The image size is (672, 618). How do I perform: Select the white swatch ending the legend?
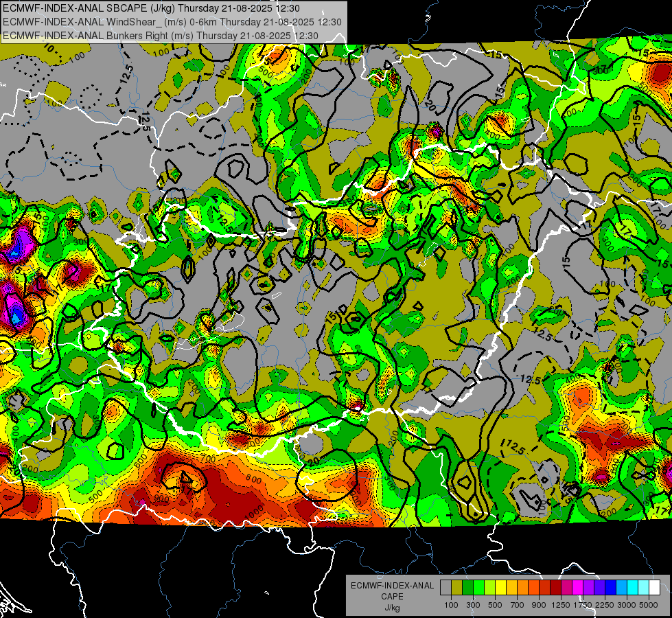654,588
